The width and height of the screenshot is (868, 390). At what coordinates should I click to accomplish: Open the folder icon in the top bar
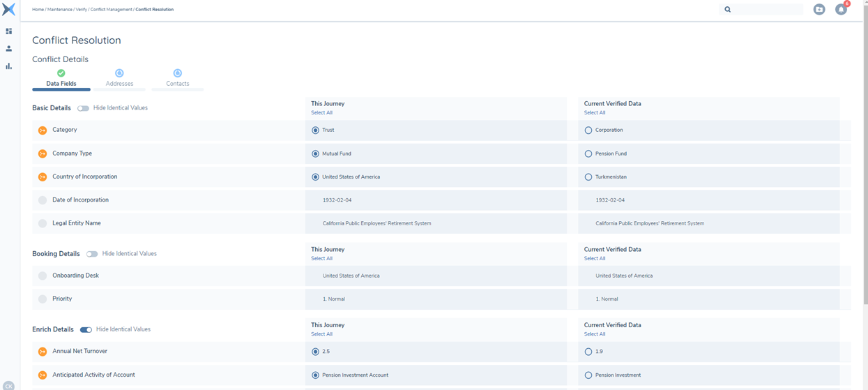tap(819, 10)
